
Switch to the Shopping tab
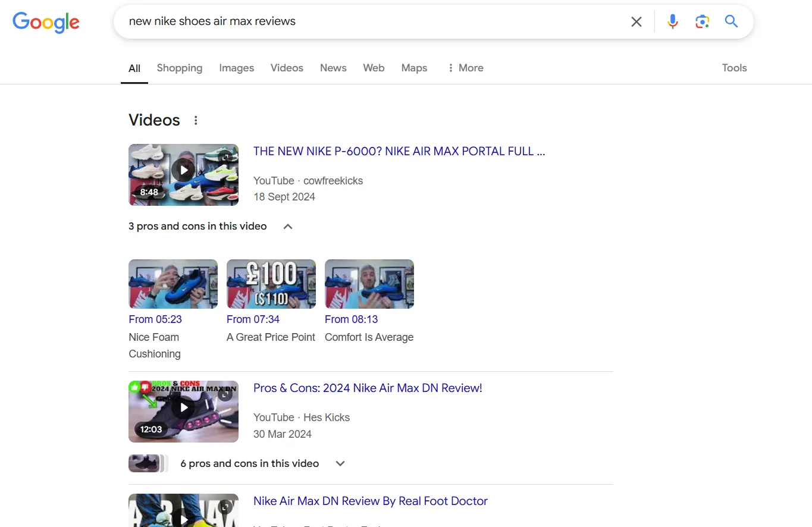[179, 68]
